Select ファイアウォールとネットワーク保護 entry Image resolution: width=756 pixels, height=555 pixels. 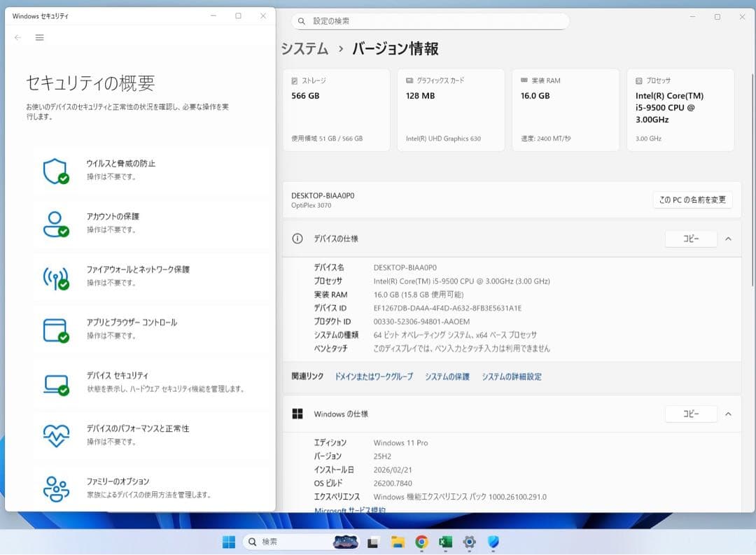coord(151,276)
